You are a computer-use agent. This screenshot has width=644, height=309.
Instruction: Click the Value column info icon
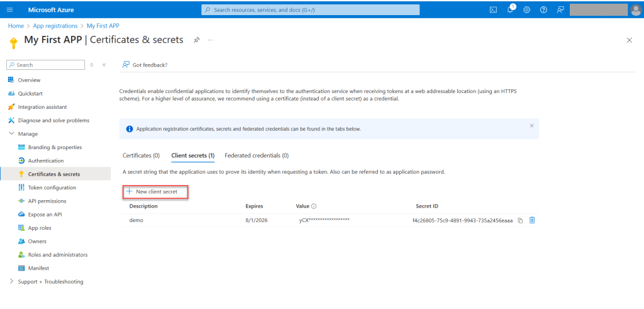(314, 206)
